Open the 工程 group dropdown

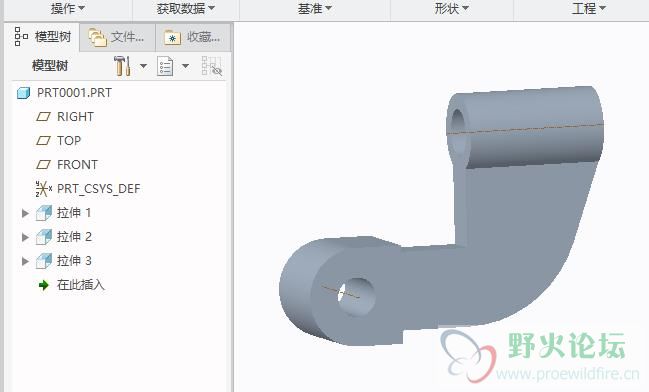(589, 8)
